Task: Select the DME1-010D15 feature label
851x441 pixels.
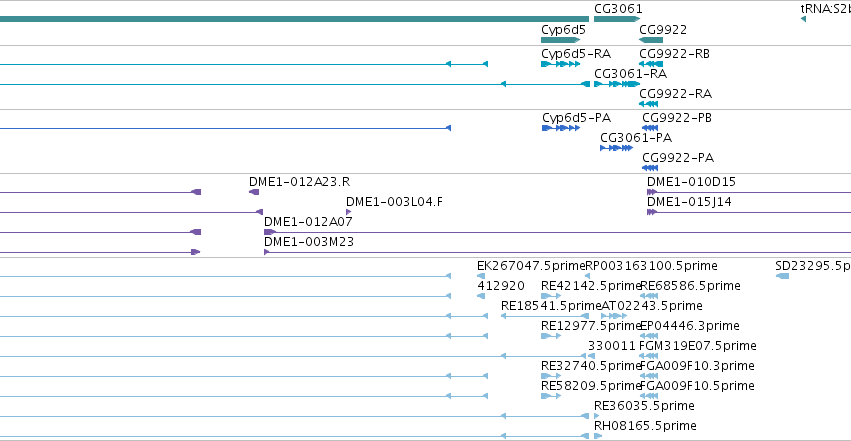Action: 691,182
